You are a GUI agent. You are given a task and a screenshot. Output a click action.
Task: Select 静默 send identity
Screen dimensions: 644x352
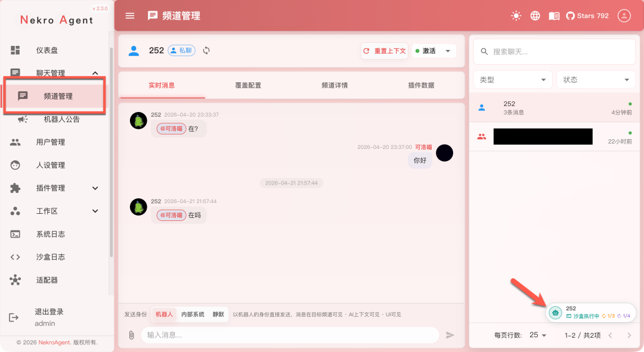(x=218, y=314)
